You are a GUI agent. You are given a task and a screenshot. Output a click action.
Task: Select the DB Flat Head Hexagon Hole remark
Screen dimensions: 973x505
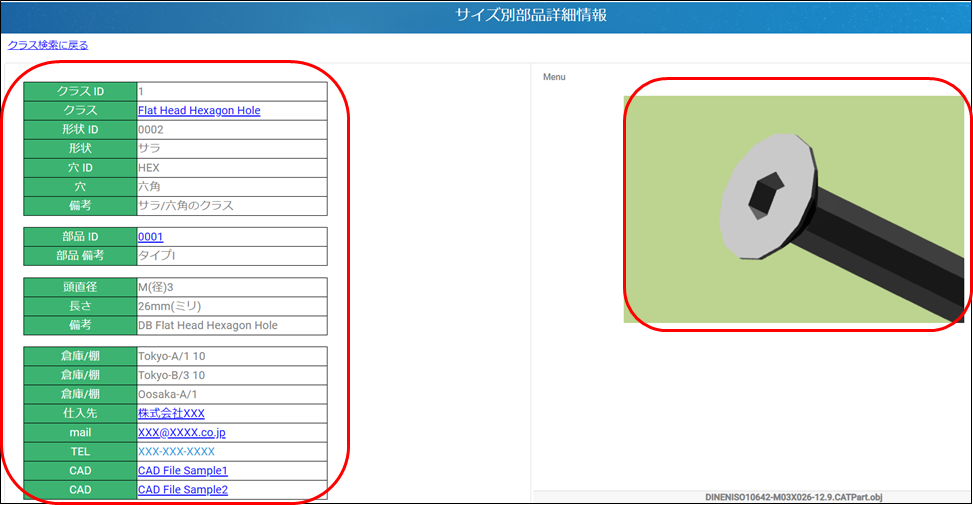232,326
